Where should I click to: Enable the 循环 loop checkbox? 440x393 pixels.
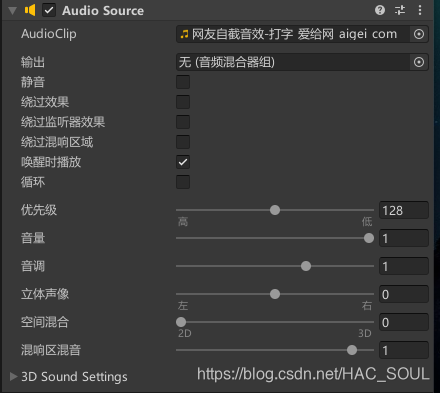(x=183, y=182)
